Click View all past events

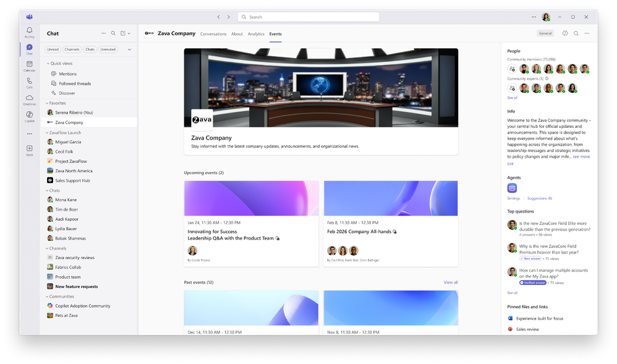click(x=451, y=282)
